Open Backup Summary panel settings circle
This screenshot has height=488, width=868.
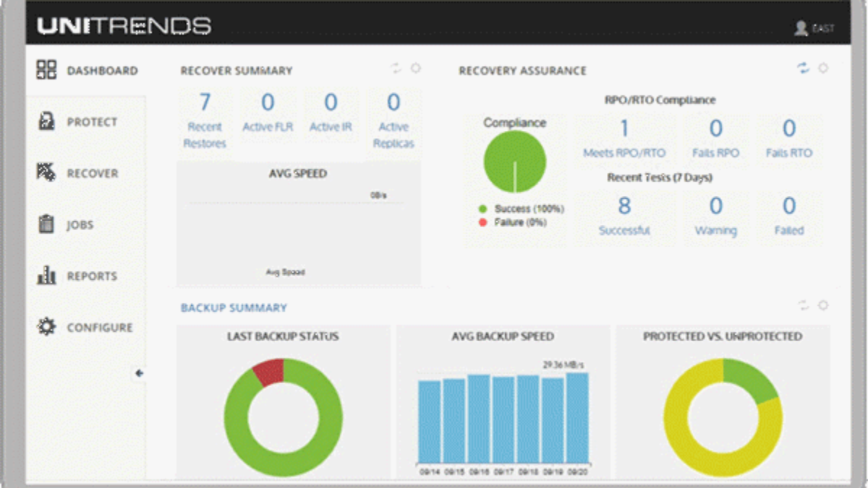(x=823, y=305)
